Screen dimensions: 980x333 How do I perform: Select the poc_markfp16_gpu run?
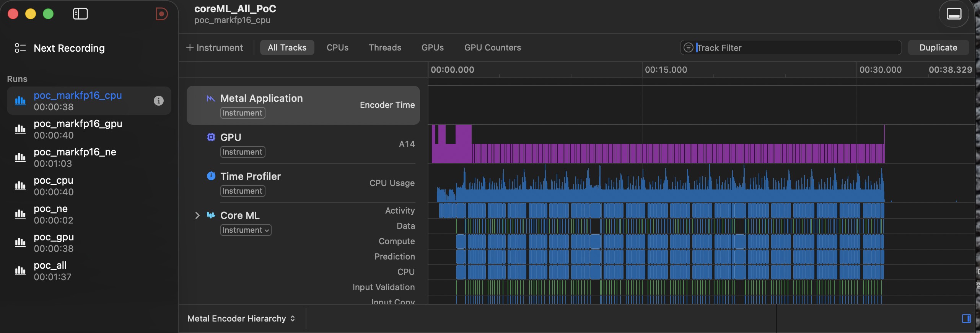click(x=89, y=129)
